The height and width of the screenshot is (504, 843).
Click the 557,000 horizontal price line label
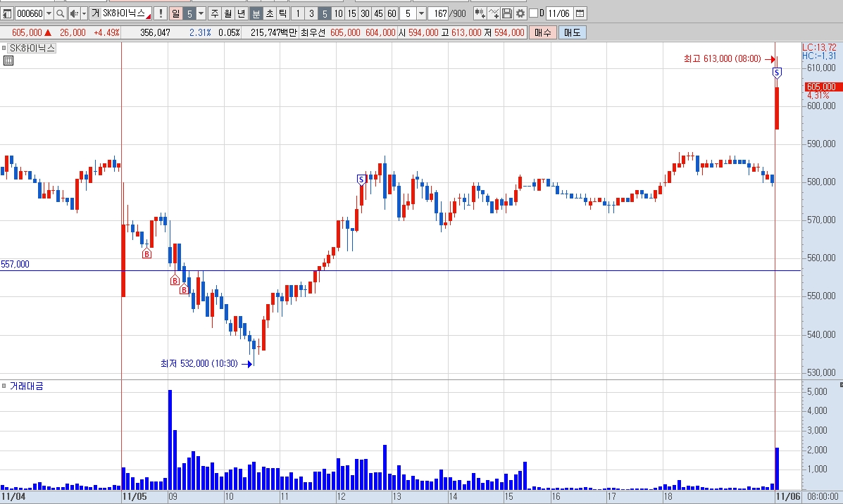click(15, 265)
